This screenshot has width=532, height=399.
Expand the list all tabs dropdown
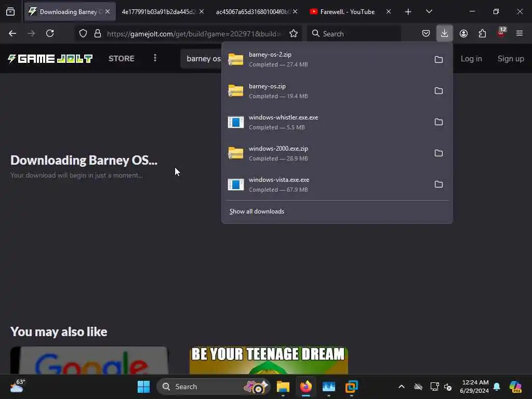click(429, 12)
